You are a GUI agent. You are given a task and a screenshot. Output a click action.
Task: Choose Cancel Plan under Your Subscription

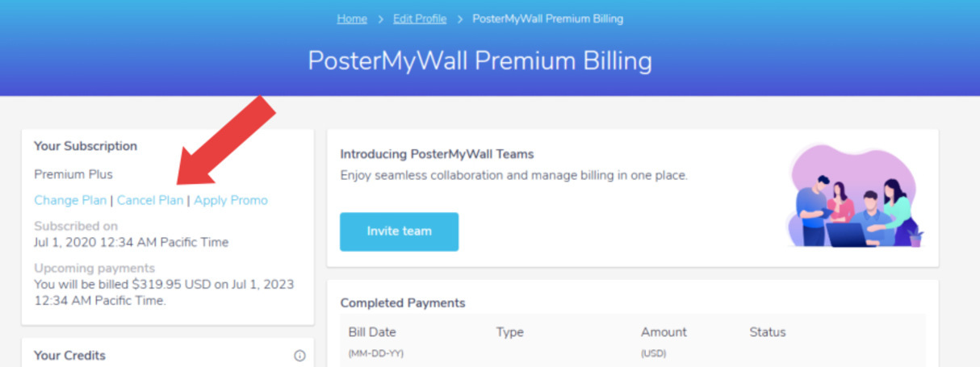[x=150, y=200]
